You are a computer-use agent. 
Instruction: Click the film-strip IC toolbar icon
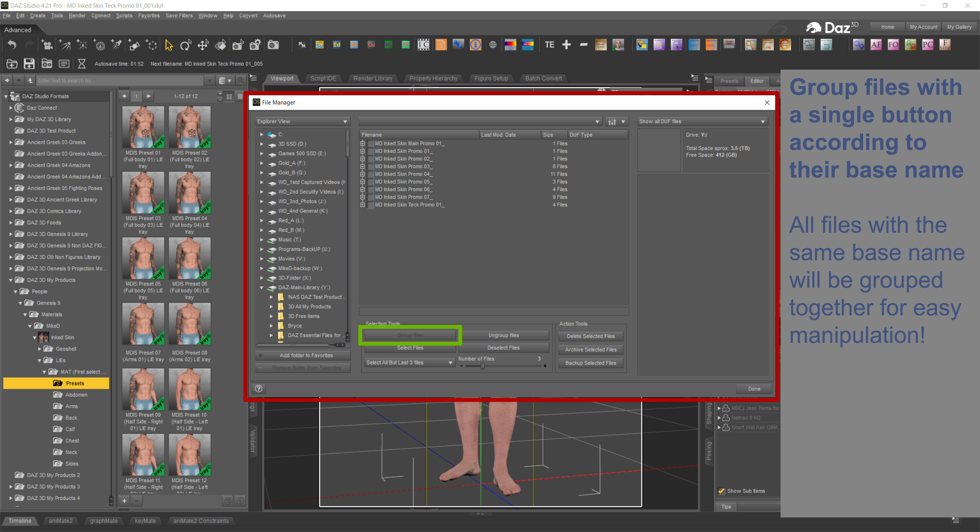pos(423,45)
